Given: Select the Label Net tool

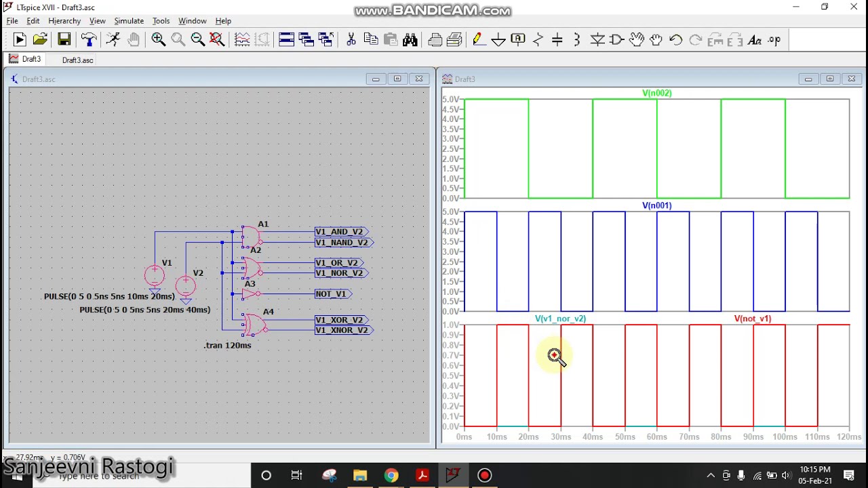Looking at the screenshot, I should point(517,40).
